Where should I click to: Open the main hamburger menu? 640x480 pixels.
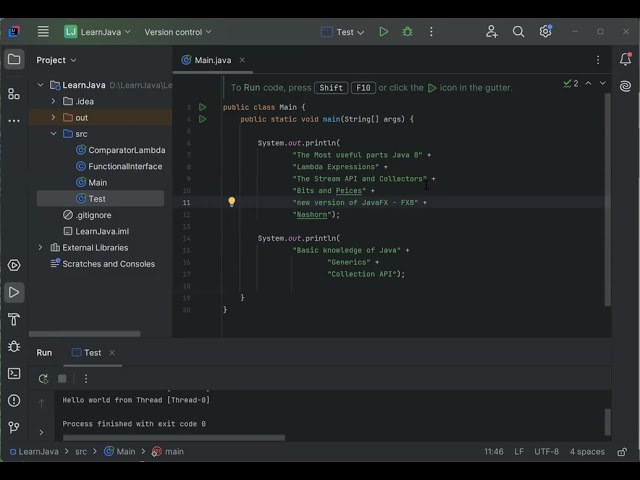(x=43, y=31)
